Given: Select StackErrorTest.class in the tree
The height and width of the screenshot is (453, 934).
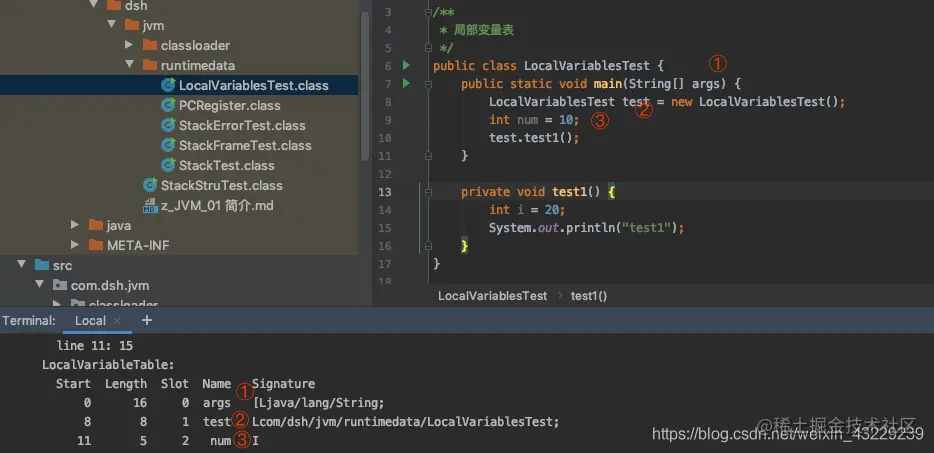Looking at the screenshot, I should pos(242,125).
